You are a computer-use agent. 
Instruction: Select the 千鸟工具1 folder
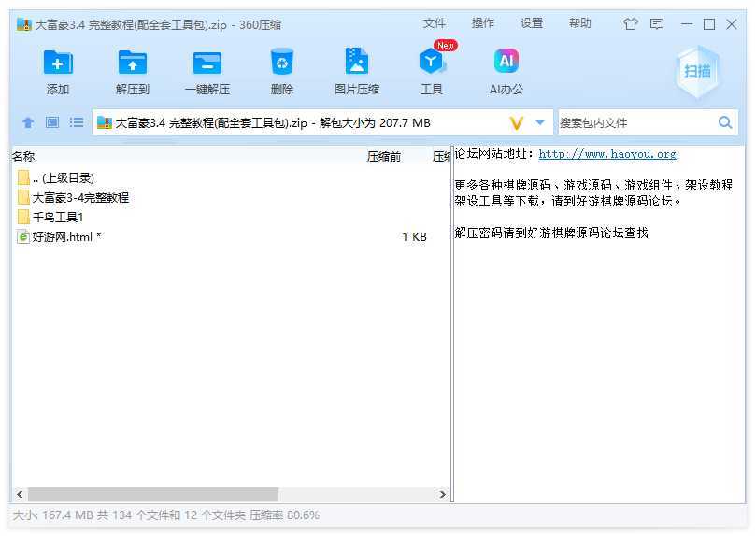[x=230, y=218]
